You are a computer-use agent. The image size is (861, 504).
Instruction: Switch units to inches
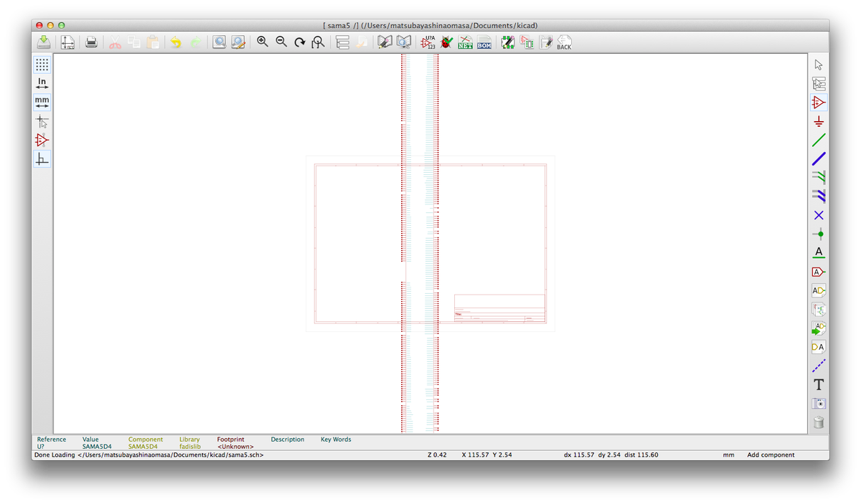[x=42, y=84]
